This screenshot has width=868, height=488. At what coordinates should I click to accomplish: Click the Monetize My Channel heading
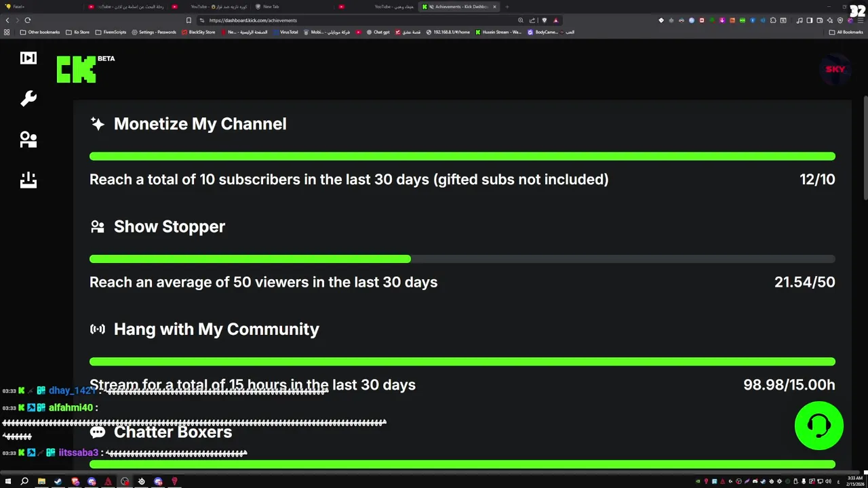pyautogui.click(x=200, y=124)
